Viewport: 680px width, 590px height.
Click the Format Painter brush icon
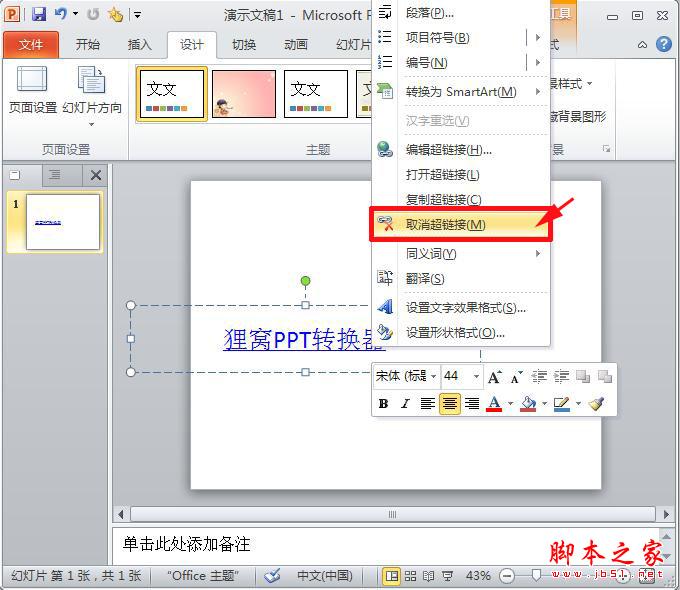(x=597, y=404)
